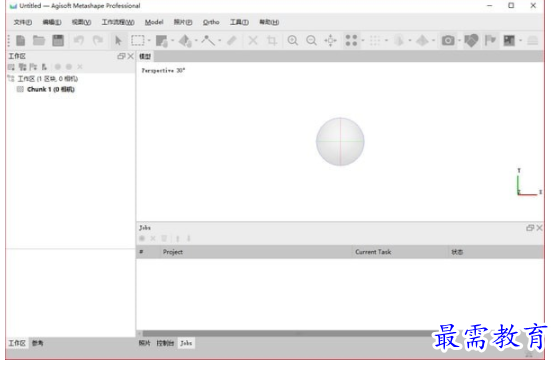Screen dimensions: 556x368
Task: Open the dense cloud view dropdown arrow
Action: 387,40
